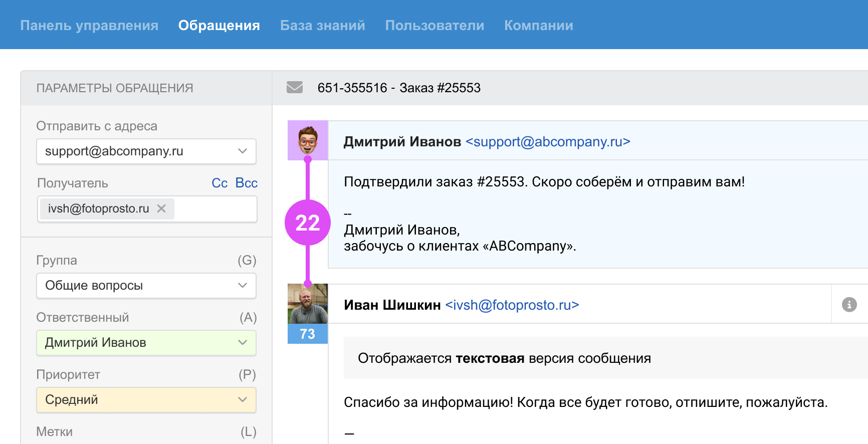Open the sender address dropdown support@abcompany.ru
Image resolution: width=868 pixels, height=444 pixels.
pos(146,151)
